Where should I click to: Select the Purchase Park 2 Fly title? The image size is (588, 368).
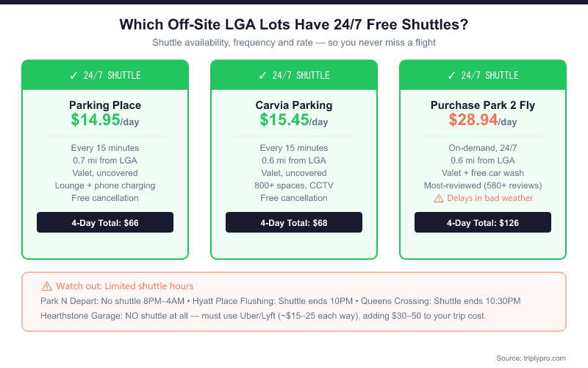[x=483, y=105]
